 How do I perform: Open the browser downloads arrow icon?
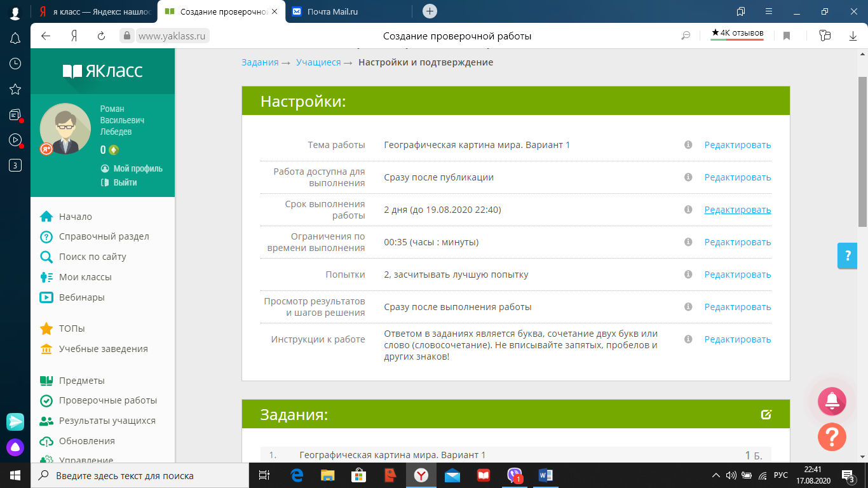[x=853, y=36]
